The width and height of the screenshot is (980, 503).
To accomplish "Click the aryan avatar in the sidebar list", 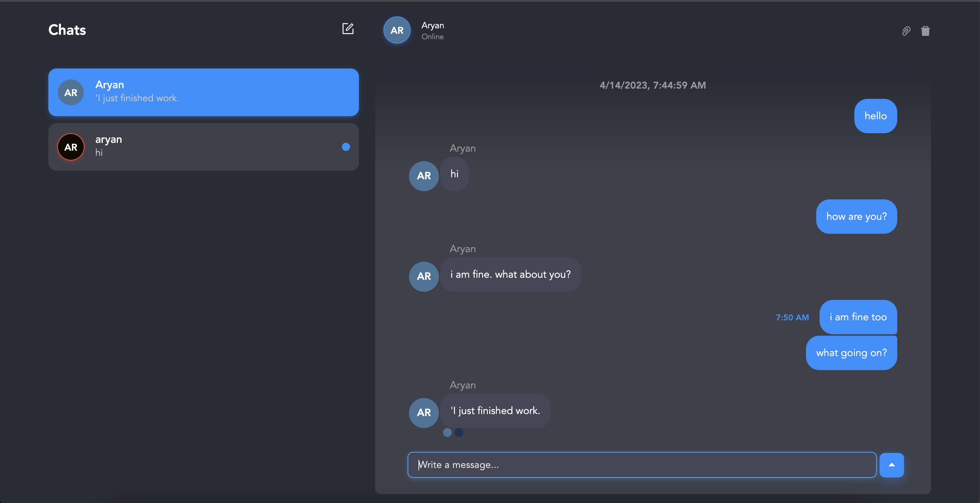I will (70, 147).
